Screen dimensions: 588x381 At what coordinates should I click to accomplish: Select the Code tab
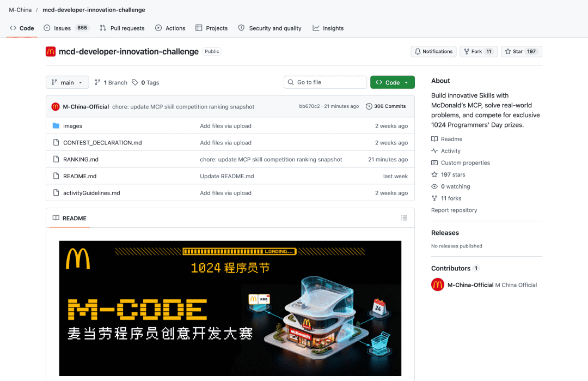tap(22, 28)
